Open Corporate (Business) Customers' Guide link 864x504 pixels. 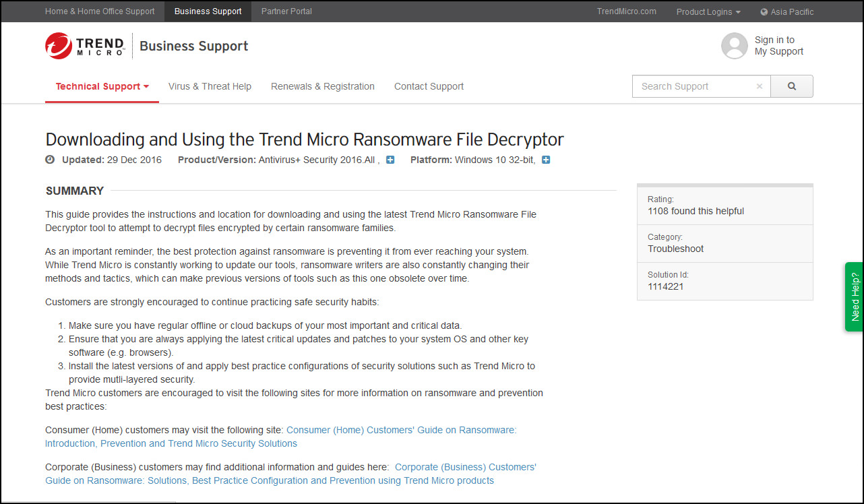tap(291, 474)
